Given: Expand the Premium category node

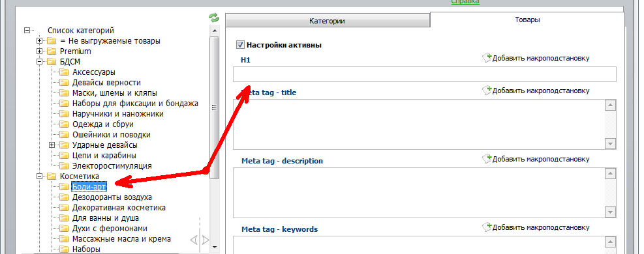Looking at the screenshot, I should [39, 51].
